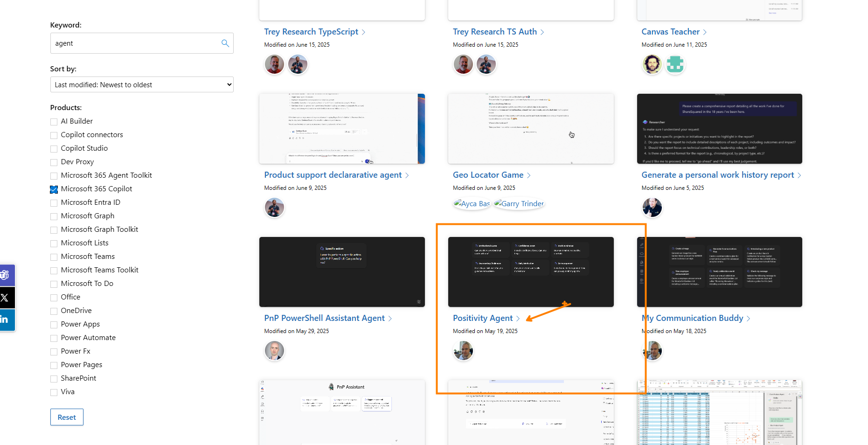Viewport: 868px width, 445px height.
Task: Click author avatar under Product support declararative agent
Action: (274, 208)
